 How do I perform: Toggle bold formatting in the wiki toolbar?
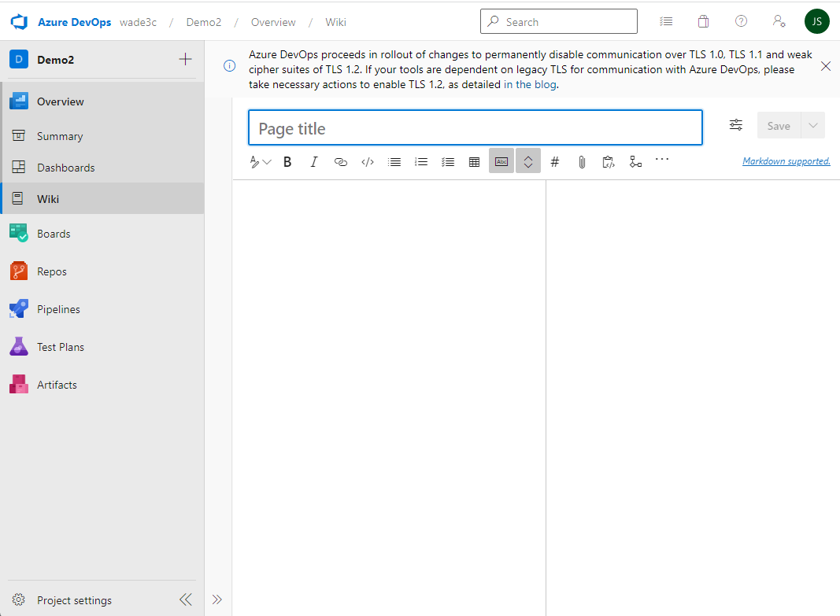click(287, 162)
